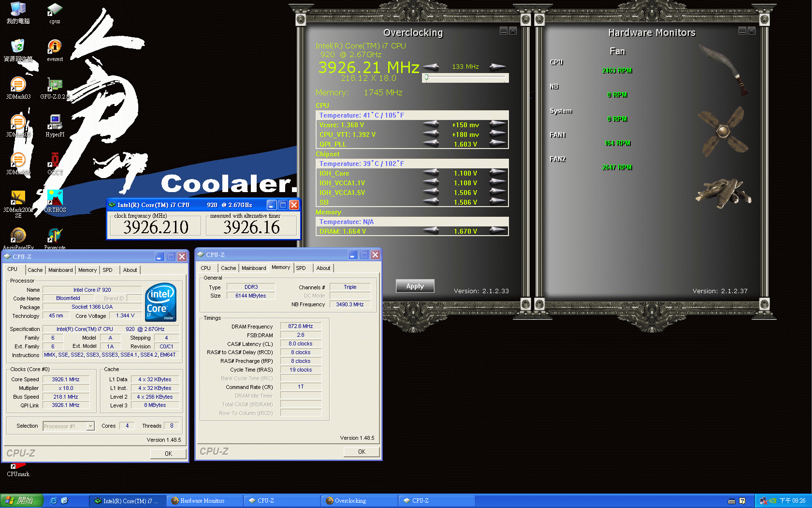Image resolution: width=812 pixels, height=508 pixels.
Task: Increase the DRAM voltage
Action: pos(497,231)
